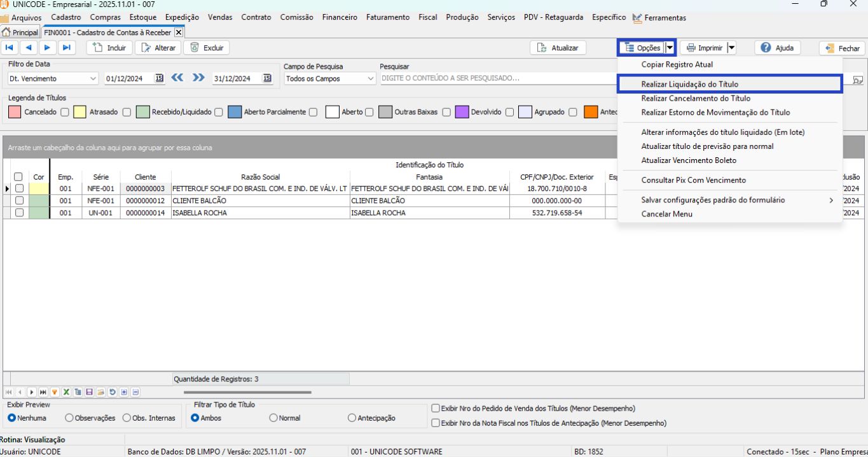
Task: Open the Dt. Vencimento date filter dropdown
Action: pyautogui.click(x=94, y=79)
